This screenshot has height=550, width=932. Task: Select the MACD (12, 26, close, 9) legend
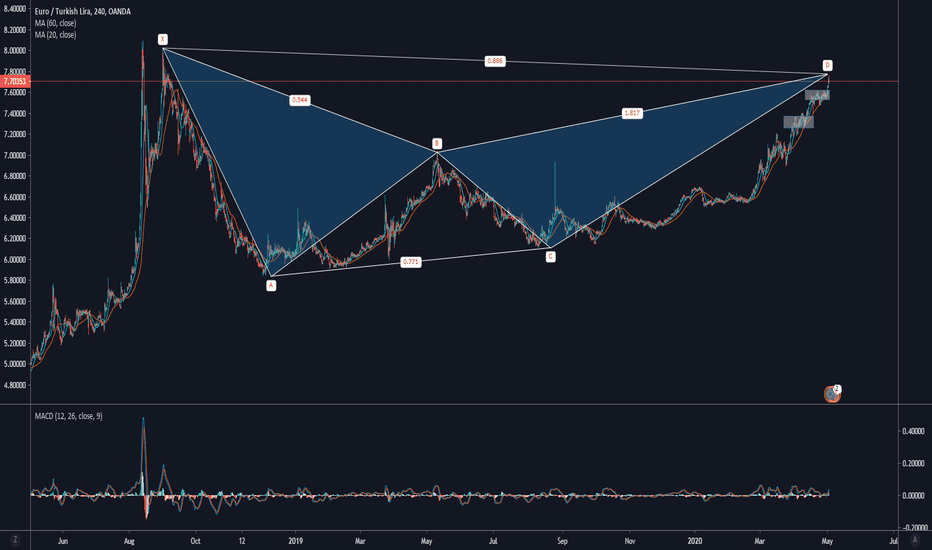[x=68, y=416]
